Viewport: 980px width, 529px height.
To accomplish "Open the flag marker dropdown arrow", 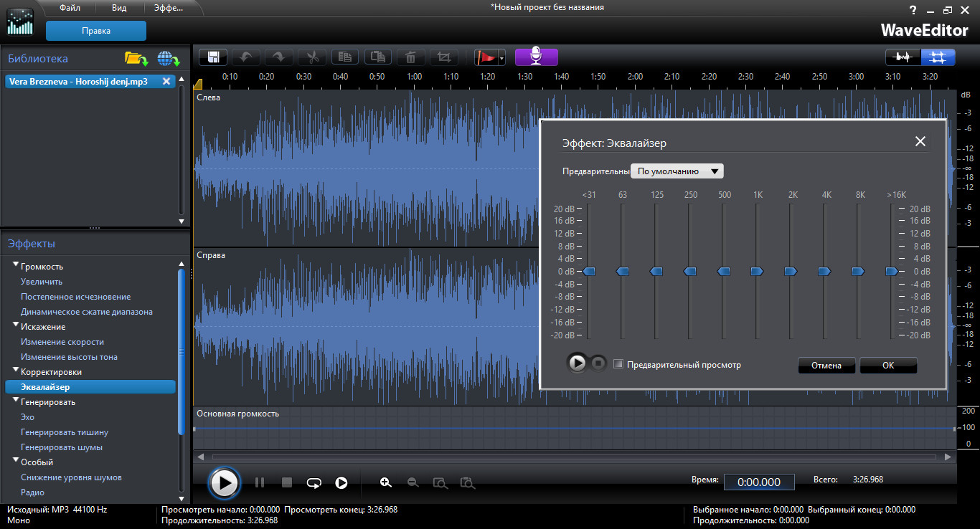I will 502,58.
